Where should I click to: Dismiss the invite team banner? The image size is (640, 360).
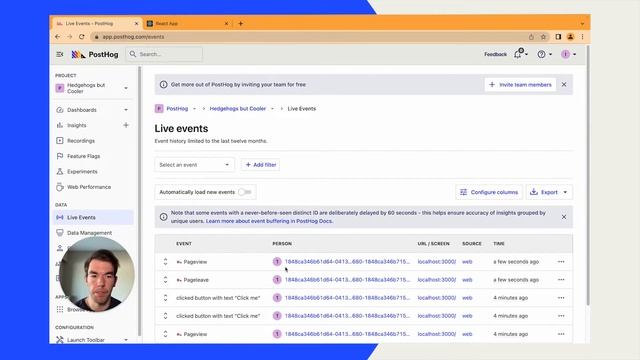coord(564,84)
